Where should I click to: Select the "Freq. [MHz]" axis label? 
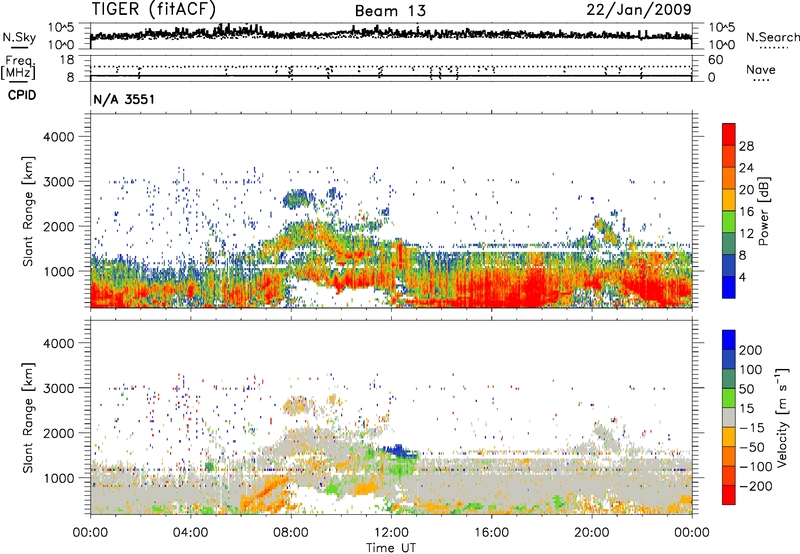18,67
